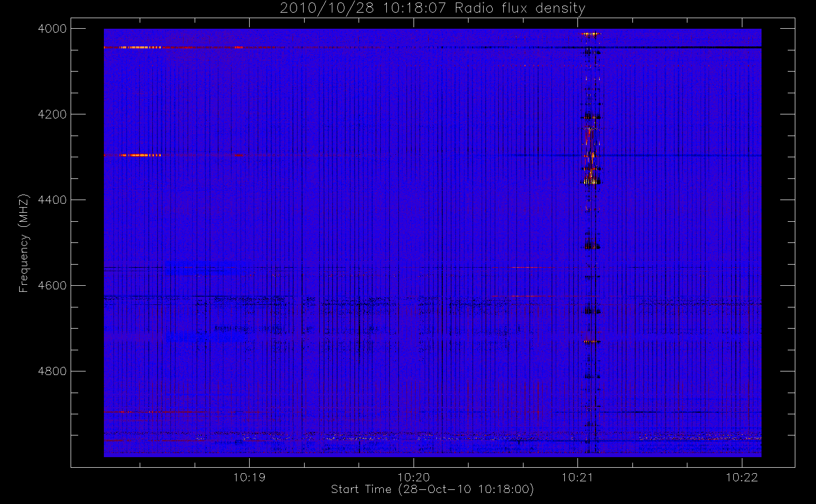Click the bright burst near 4350 MHz at 10:21
The width and height of the screenshot is (816, 504).
point(592,180)
